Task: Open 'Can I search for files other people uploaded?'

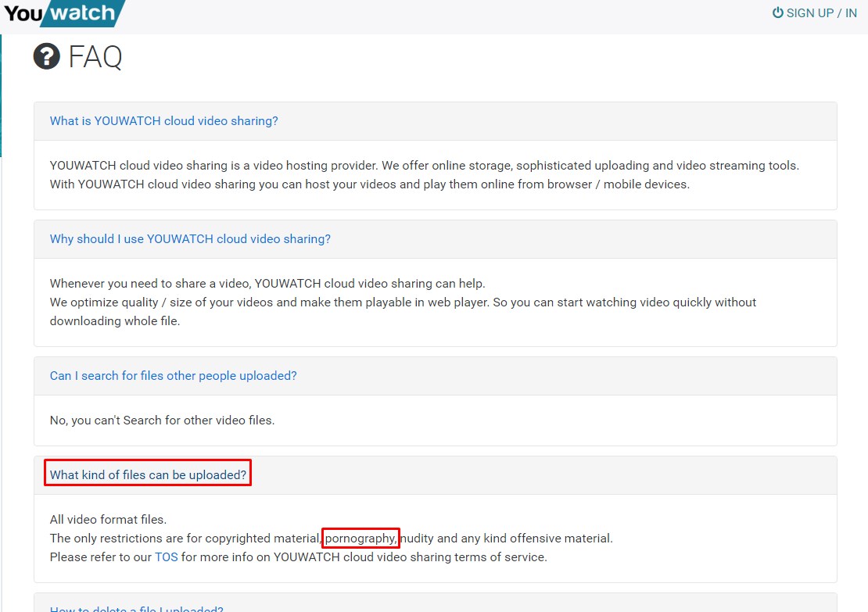Action: [x=174, y=375]
